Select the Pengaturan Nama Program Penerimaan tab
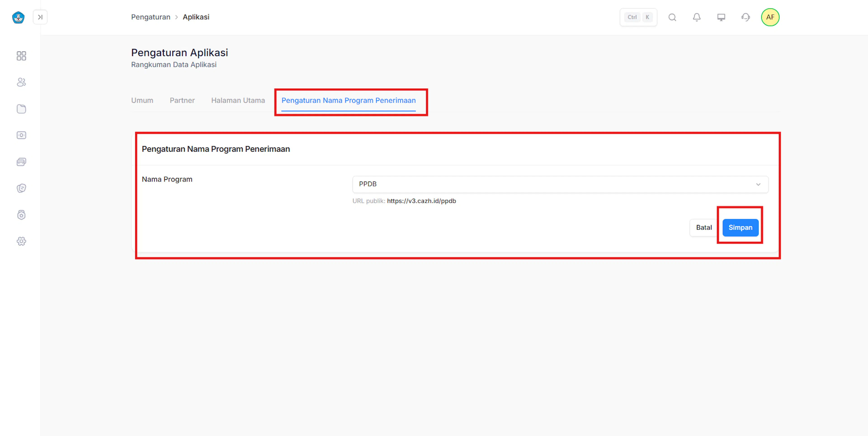 [x=349, y=100]
